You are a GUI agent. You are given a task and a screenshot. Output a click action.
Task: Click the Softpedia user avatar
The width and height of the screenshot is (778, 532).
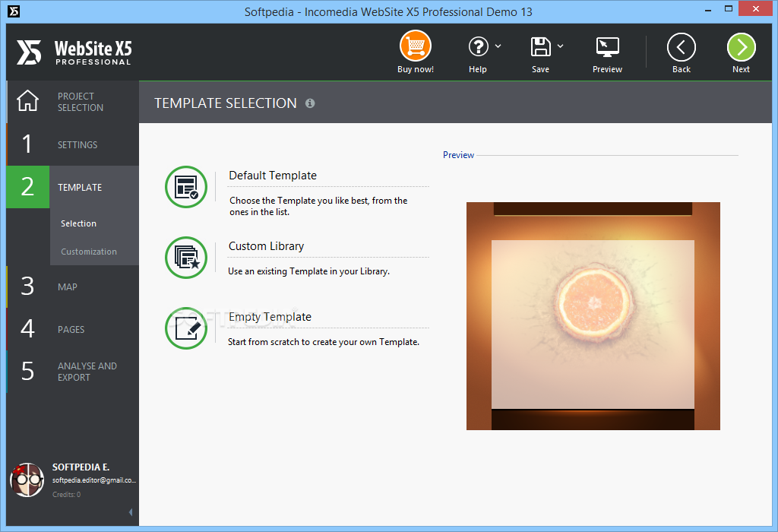(27, 480)
